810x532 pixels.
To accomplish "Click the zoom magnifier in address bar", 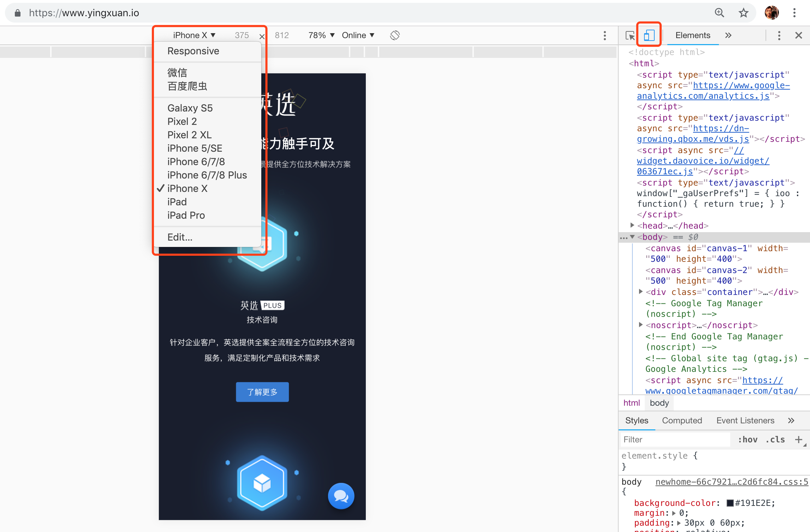I will point(719,13).
